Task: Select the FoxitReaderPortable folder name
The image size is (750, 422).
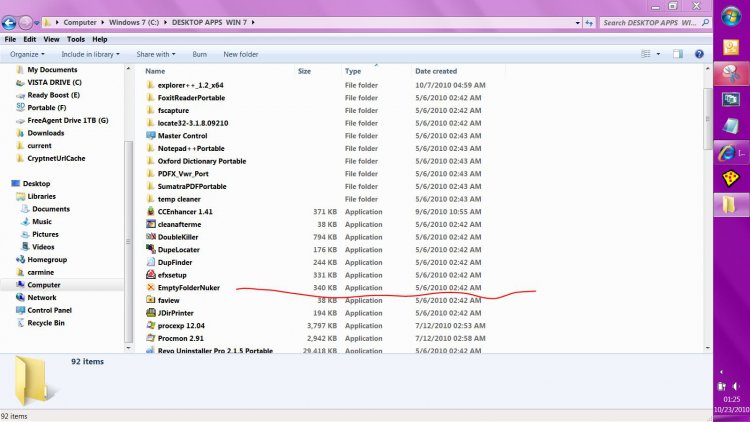Action: [191, 98]
